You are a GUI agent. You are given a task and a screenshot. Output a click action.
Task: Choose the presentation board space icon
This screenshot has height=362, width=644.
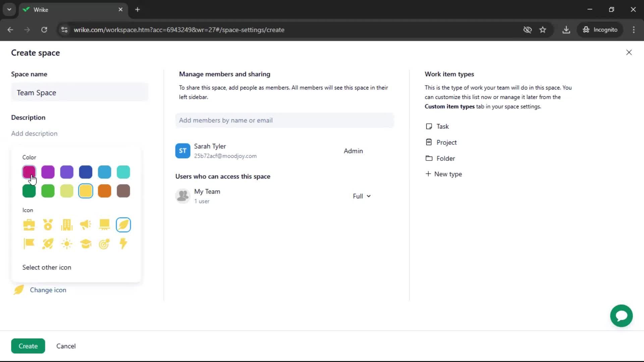104,225
